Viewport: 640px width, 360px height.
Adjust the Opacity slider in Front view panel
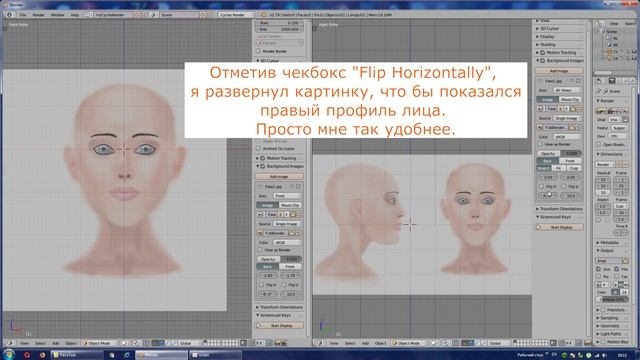pyautogui.click(x=279, y=259)
